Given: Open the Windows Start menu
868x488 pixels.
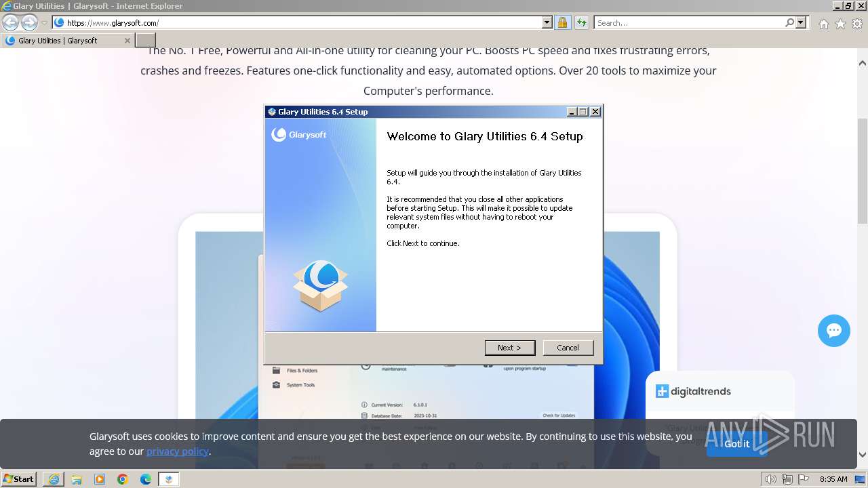Looking at the screenshot, I should pos(19,479).
